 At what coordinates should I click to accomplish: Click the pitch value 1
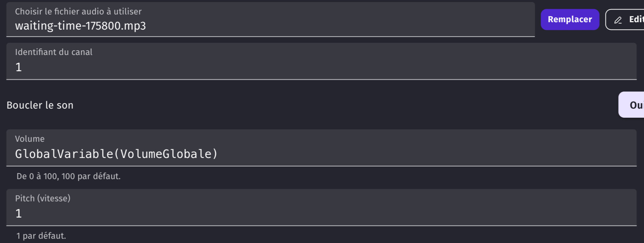pos(19,213)
